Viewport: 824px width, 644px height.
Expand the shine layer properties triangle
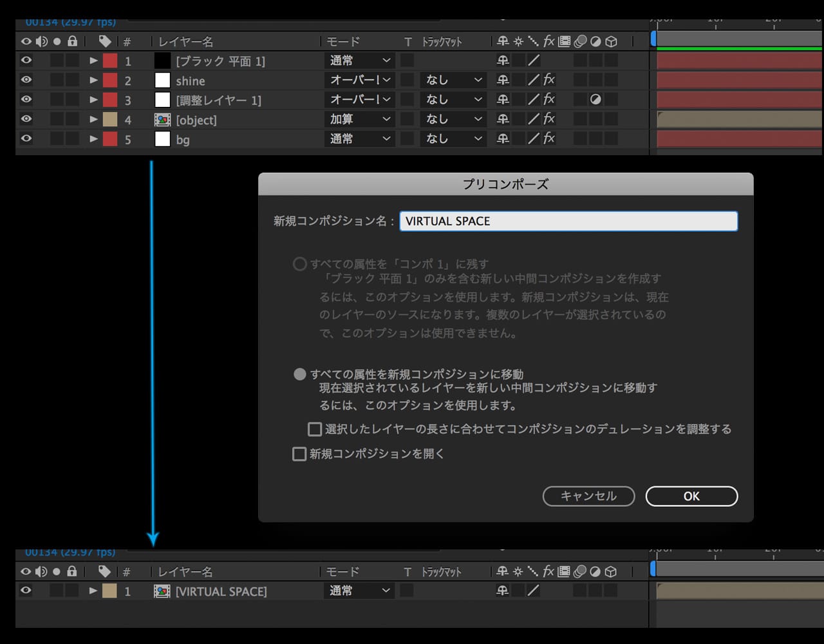pyautogui.click(x=93, y=80)
